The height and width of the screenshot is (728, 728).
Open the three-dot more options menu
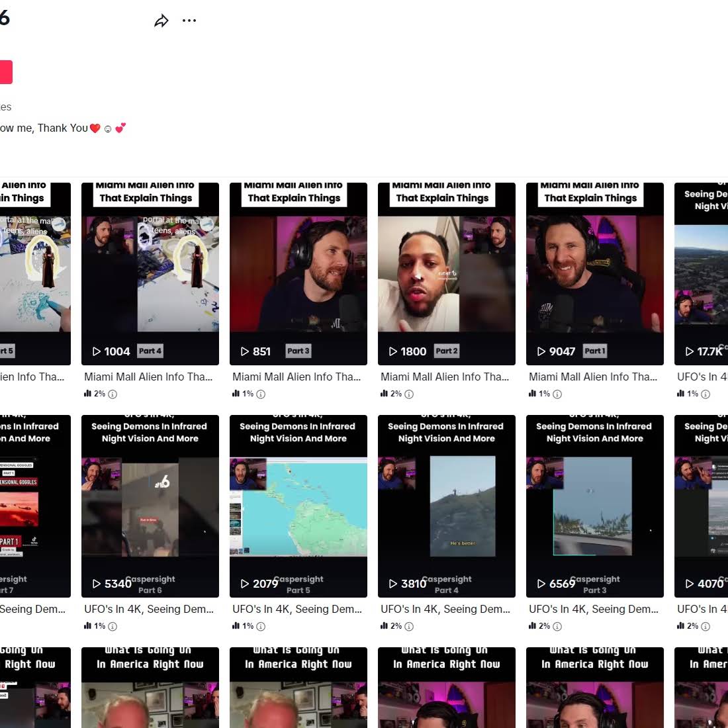[x=189, y=21]
